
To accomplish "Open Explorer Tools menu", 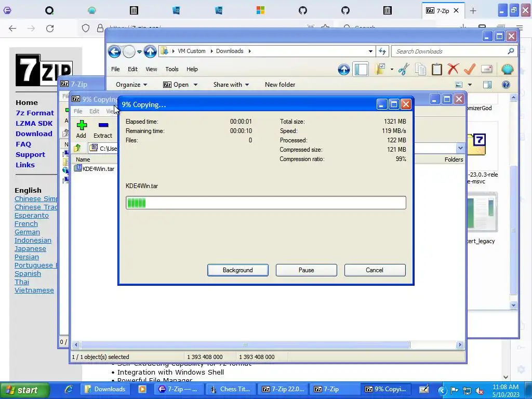I will pyautogui.click(x=171, y=69).
